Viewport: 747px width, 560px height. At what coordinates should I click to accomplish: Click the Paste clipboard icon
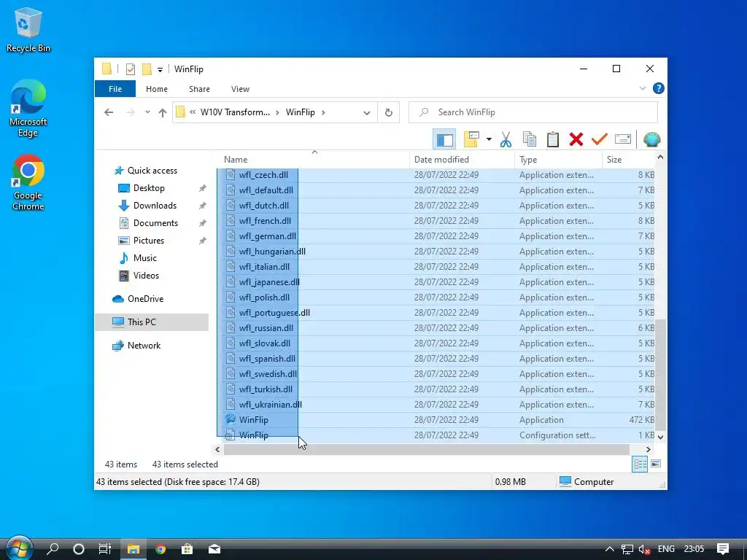pos(553,139)
